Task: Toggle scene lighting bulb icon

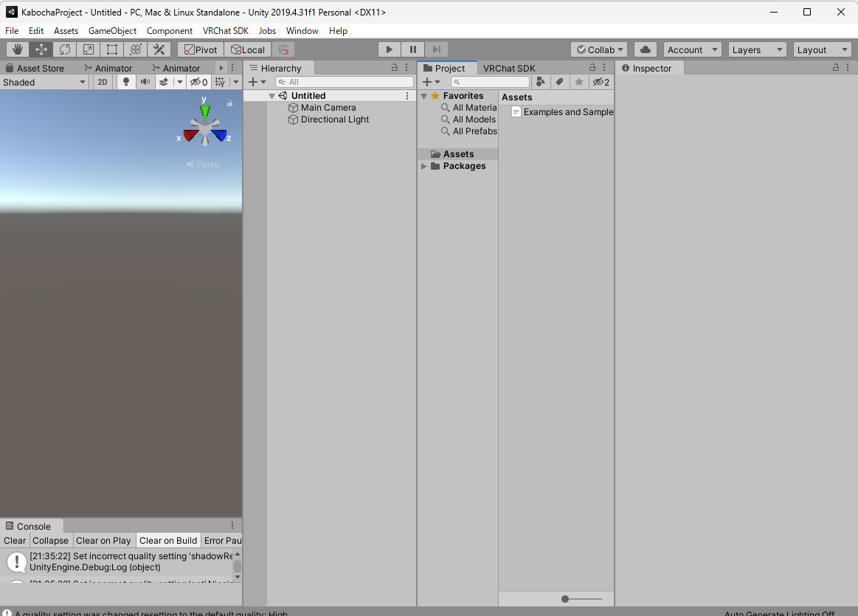Action: 126,82
